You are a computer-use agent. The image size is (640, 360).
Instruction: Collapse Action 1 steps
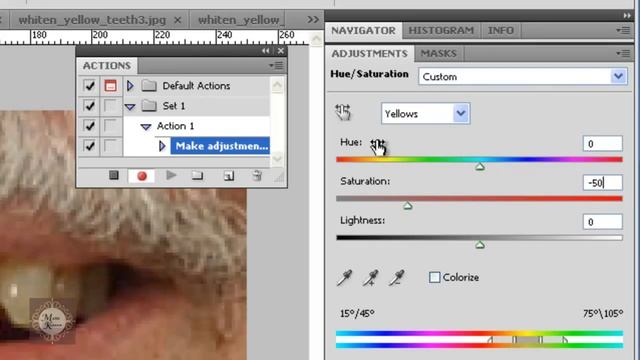[x=146, y=127]
